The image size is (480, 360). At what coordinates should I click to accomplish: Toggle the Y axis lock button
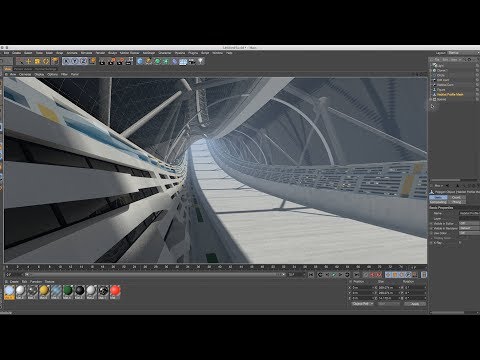75,61
